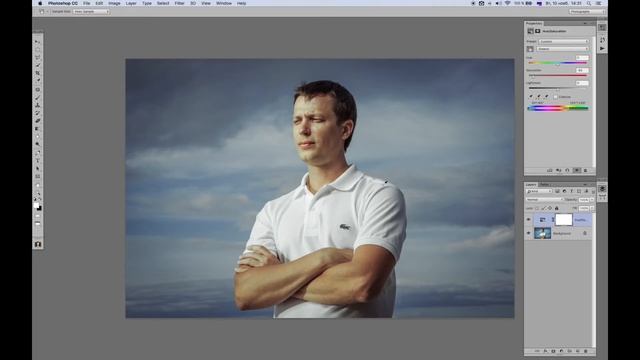Click the create adjustment layer icon
The image size is (640, 360).
point(561,351)
